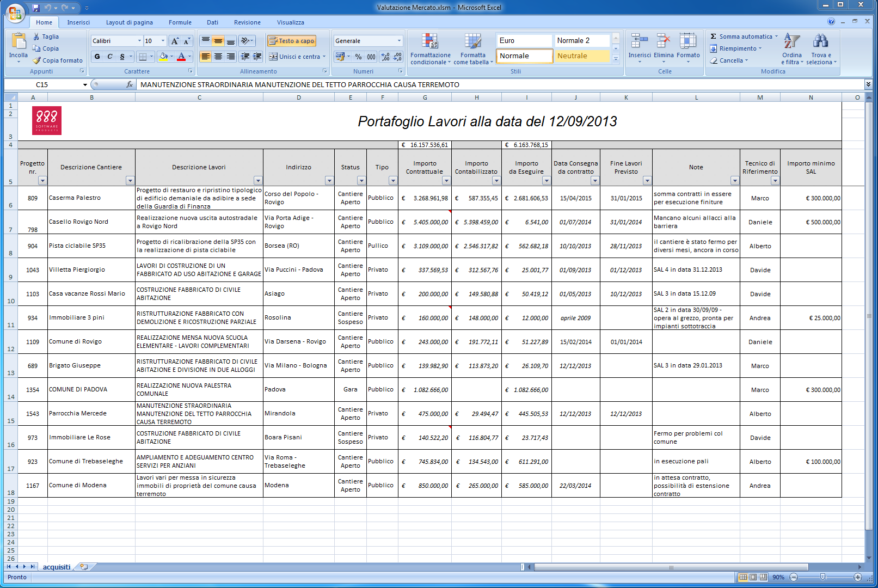This screenshot has height=588, width=878.
Task: Open filter dropdown for Importo Contrattuale
Action: pyautogui.click(x=446, y=180)
